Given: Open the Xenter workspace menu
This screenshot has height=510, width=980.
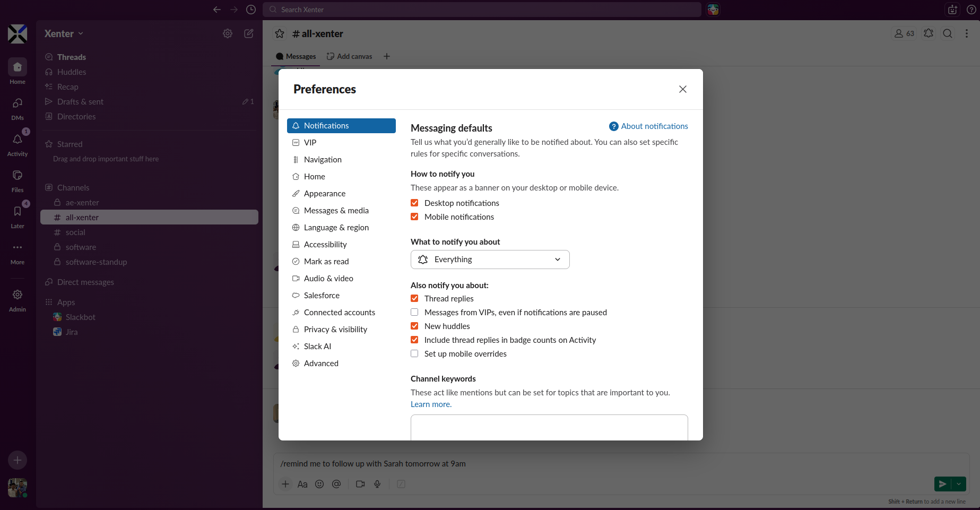Looking at the screenshot, I should tap(64, 33).
